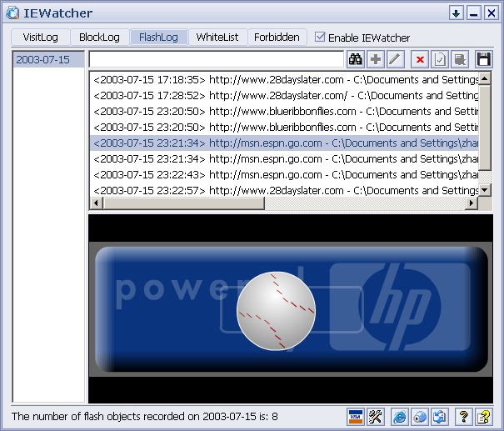Select the 23:22:57 28dayslater.com log entry
This screenshot has height=431, width=504.
pos(284,190)
